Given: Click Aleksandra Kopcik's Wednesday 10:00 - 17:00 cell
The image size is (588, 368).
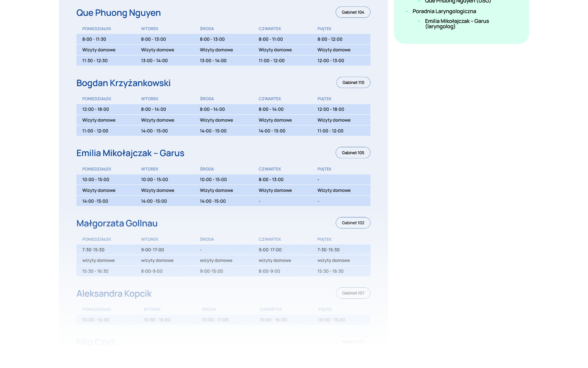Looking at the screenshot, I should 215,320.
